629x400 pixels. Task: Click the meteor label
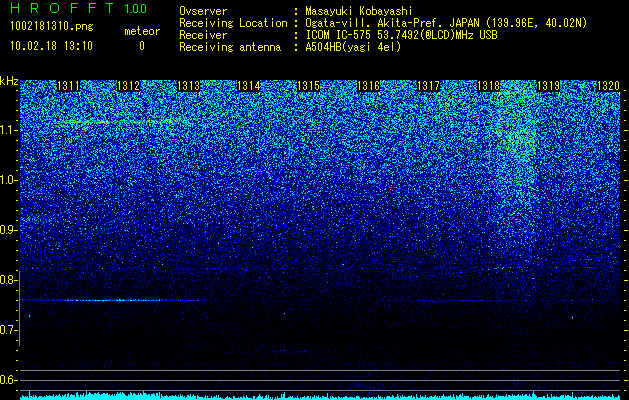click(142, 31)
